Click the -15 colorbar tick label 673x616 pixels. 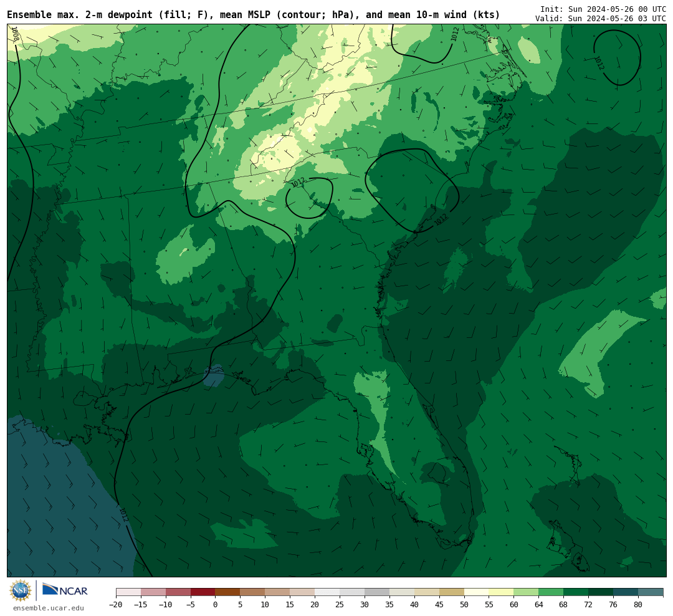click(141, 605)
